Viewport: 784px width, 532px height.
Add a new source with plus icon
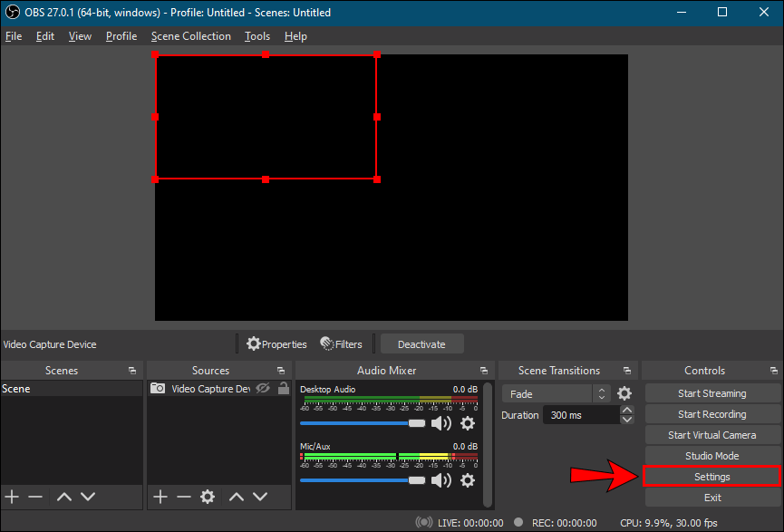160,497
